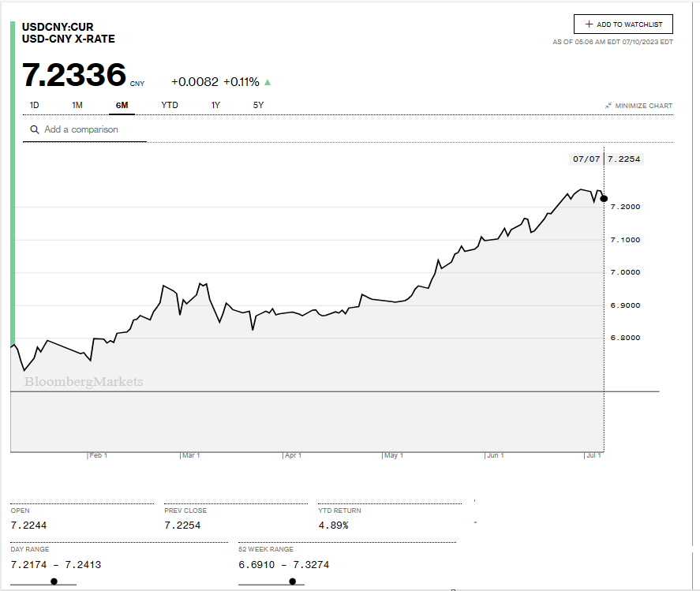Click the BloombergMarkets watermark
The width and height of the screenshot is (700, 591).
tap(84, 382)
